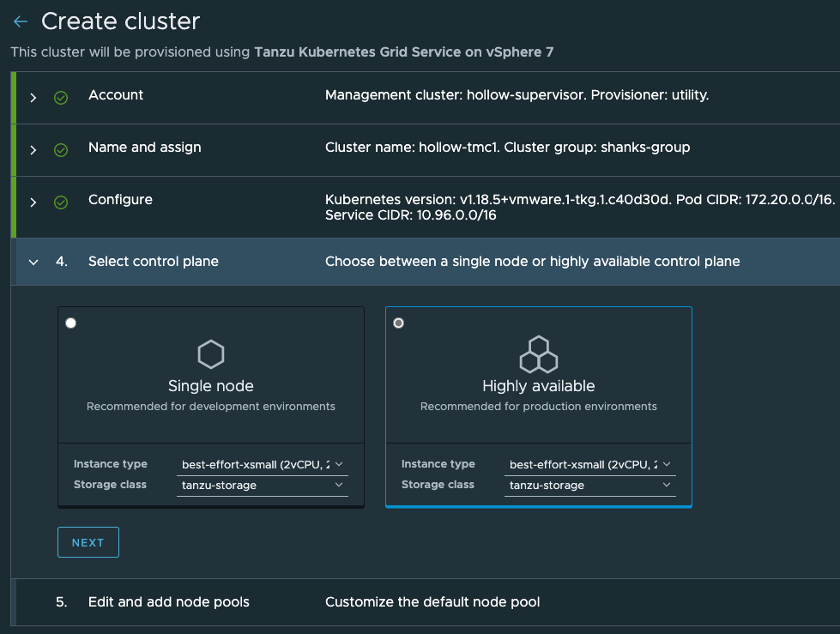
Task: Click the back arrow beside Create cluster
Action: (21, 22)
